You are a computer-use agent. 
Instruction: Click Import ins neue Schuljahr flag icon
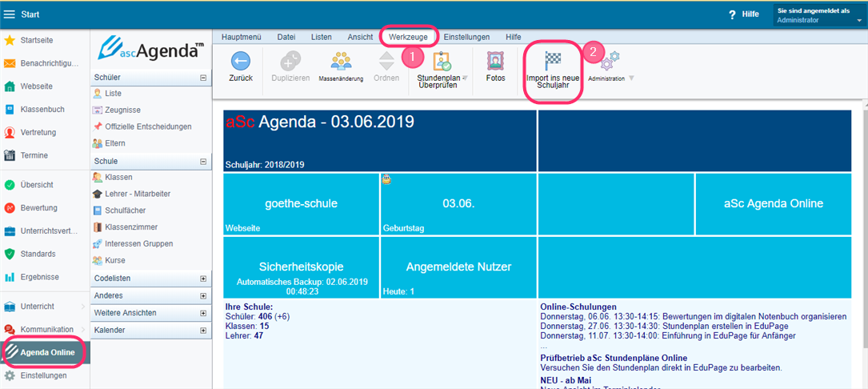tap(553, 61)
